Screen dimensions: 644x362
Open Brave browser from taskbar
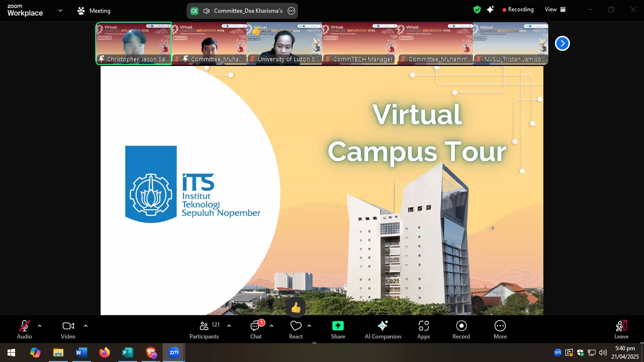coord(151,353)
